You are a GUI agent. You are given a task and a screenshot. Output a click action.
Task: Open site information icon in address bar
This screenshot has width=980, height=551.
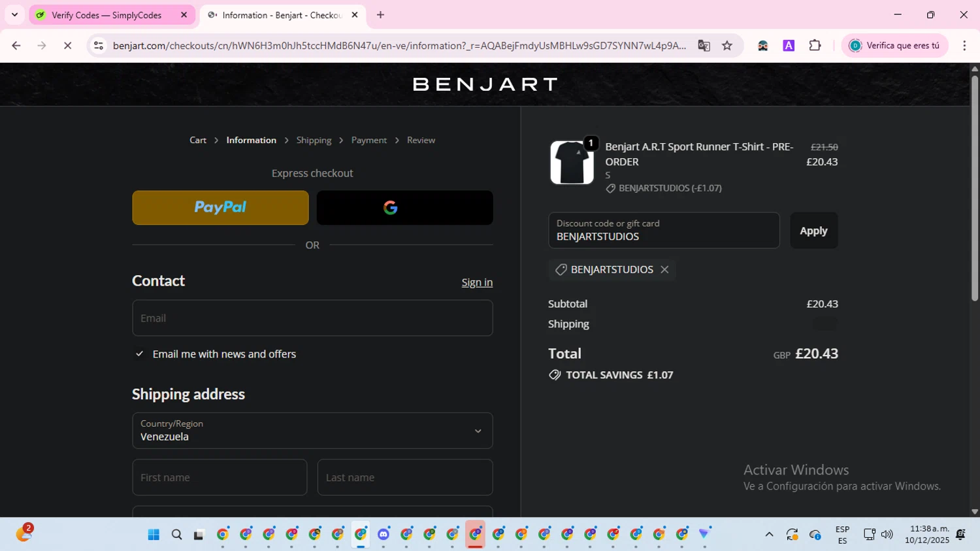pos(99,46)
